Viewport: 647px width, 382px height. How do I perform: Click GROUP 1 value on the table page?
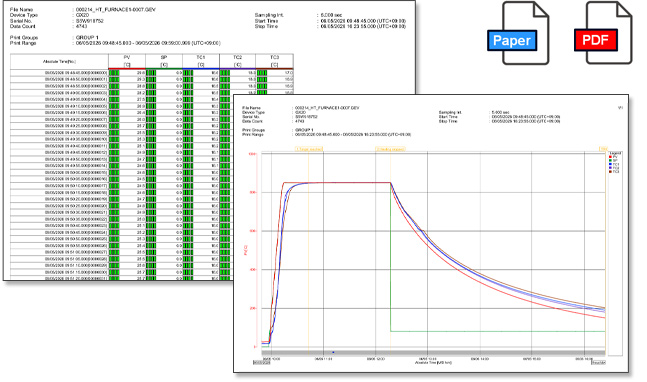(87, 38)
